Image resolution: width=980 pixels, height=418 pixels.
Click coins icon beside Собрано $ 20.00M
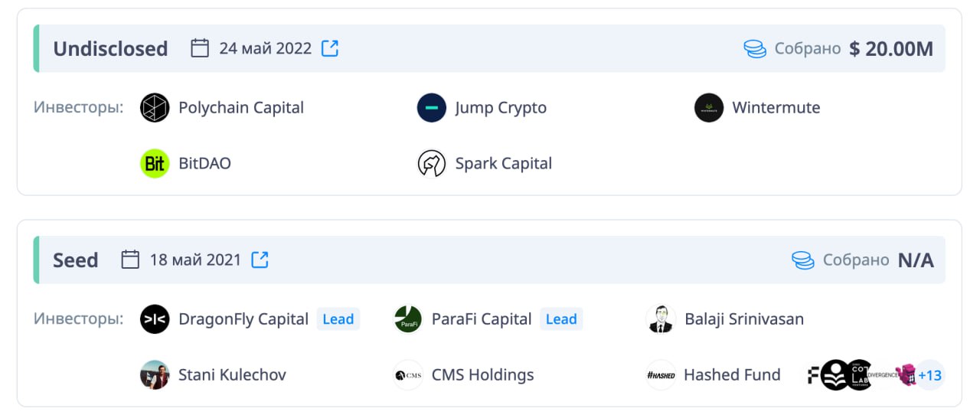(755, 49)
